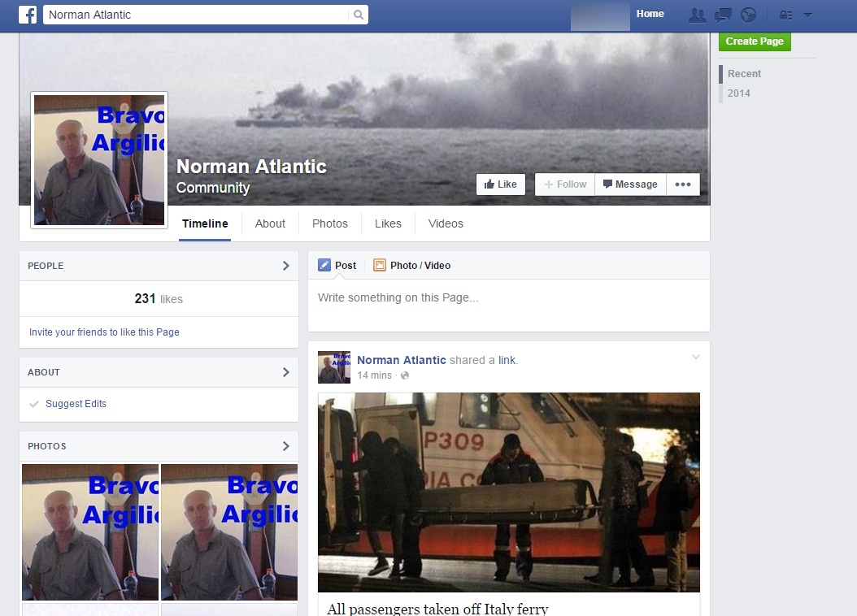Click the shared link word in post header
The width and height of the screenshot is (857, 616).
pos(507,361)
